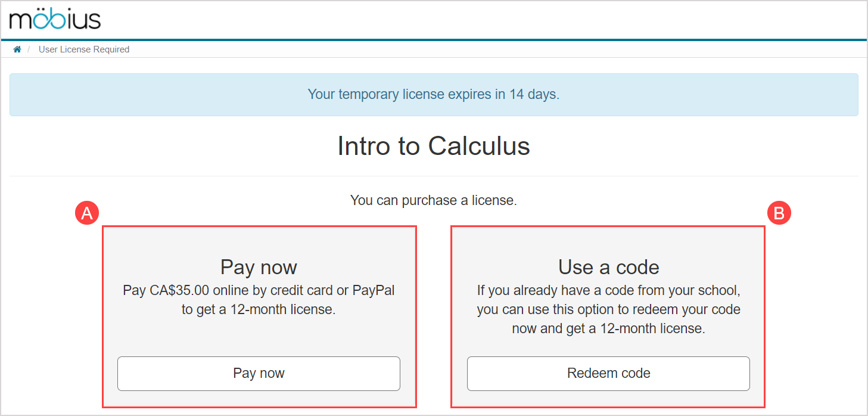Click the breadcrumb slash separator
This screenshot has width=868, height=416.
pos(29,49)
